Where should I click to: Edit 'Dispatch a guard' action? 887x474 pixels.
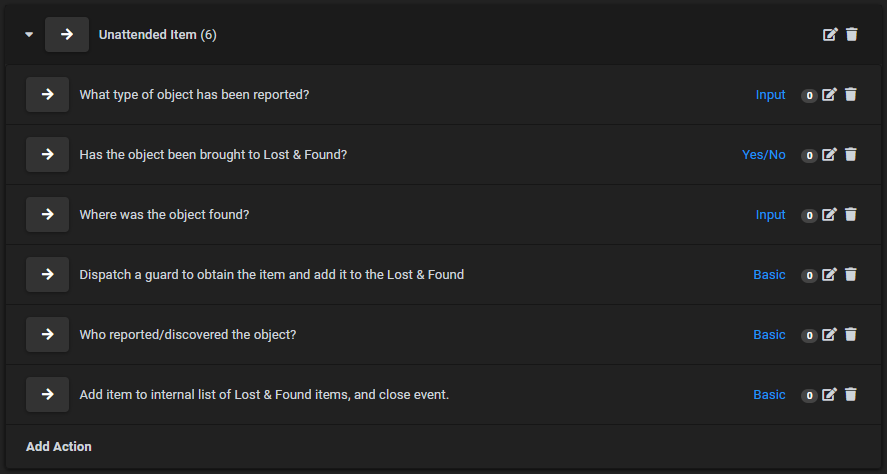click(x=829, y=274)
